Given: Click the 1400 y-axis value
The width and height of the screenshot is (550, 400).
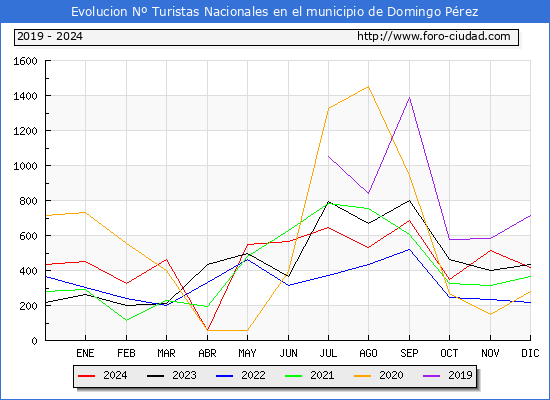Looking at the screenshot, I should 25,96.
